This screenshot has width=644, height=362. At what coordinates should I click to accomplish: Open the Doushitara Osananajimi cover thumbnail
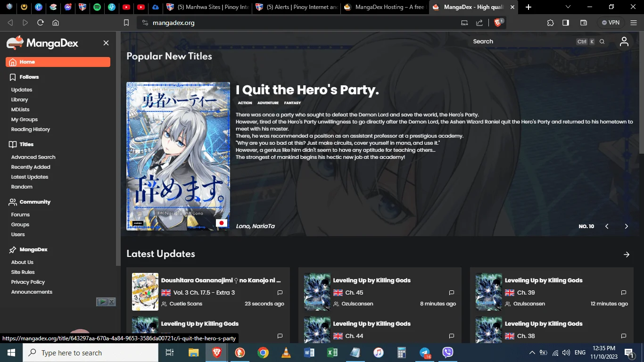click(145, 292)
